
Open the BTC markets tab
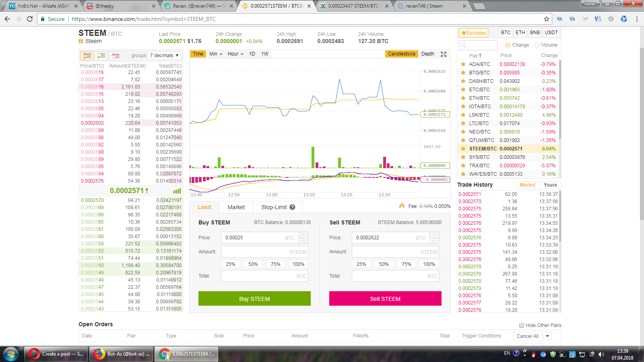(x=506, y=33)
